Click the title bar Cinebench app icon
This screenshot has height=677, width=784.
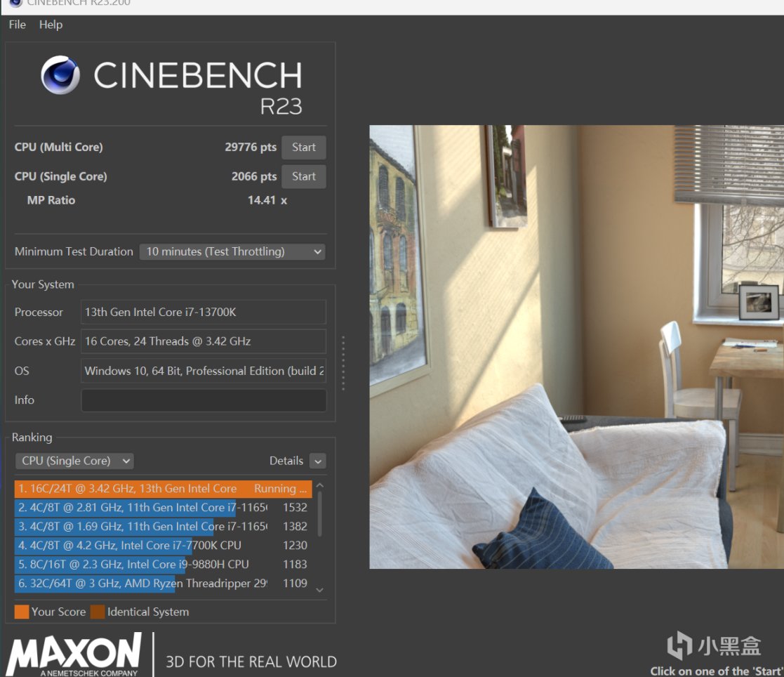pos(16,3)
